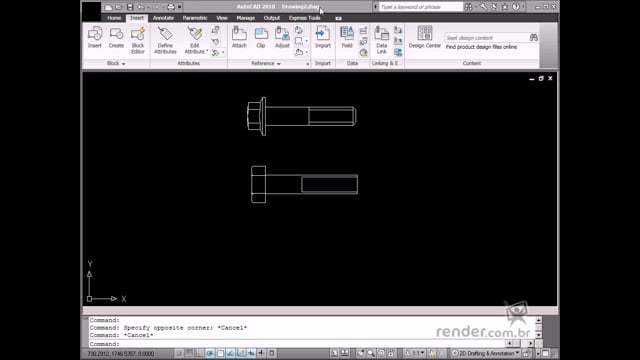
Task: Open Quick Access toolbar customize dropdown
Action: click(x=180, y=7)
